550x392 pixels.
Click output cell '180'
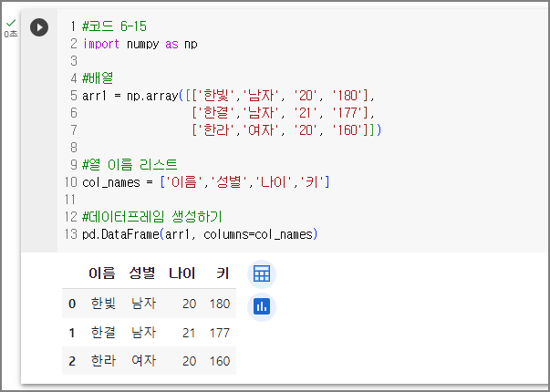pos(220,304)
